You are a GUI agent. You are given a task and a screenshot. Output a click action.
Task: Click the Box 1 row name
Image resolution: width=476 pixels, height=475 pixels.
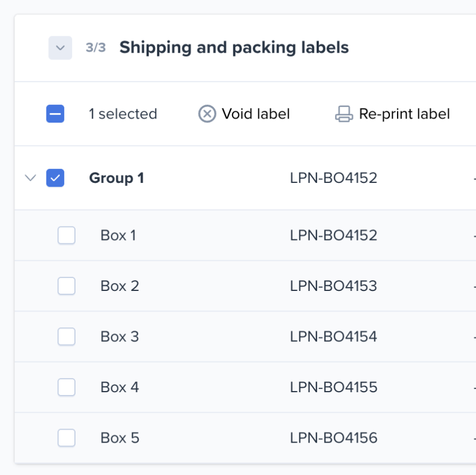coord(118,236)
